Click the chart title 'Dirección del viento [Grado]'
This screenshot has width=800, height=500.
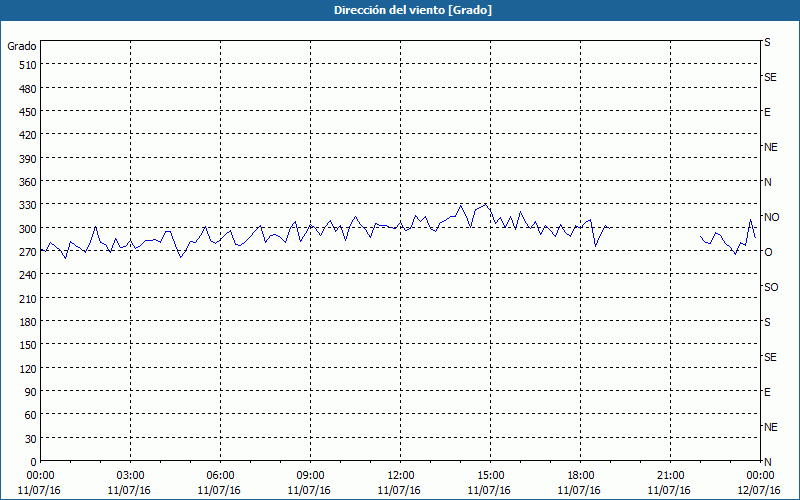click(x=413, y=10)
